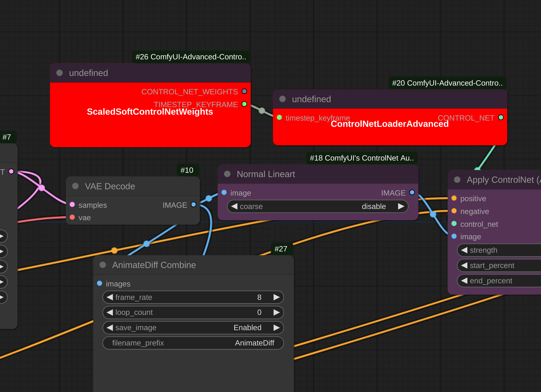
Task: Decrease loop_count using the left arrow
Action: coord(110,312)
